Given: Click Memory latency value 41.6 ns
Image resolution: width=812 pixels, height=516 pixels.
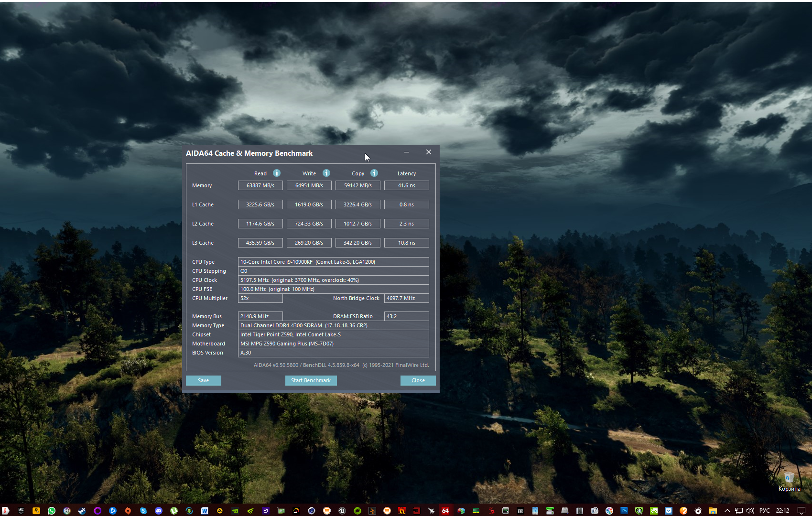Looking at the screenshot, I should 407,185.
